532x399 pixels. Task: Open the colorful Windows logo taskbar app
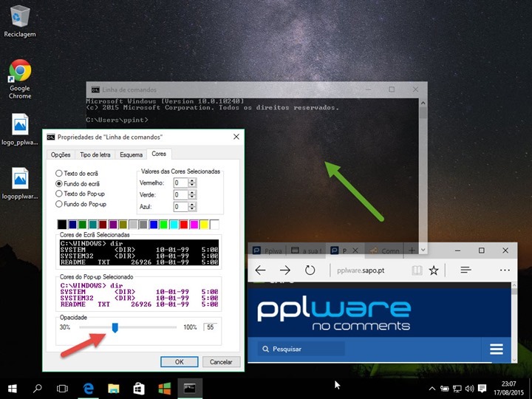coord(165,389)
